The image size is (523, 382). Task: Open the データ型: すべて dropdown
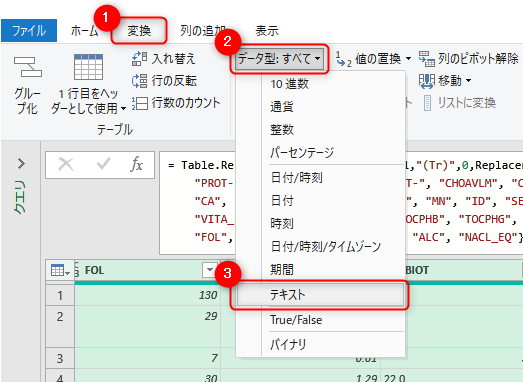(x=280, y=59)
